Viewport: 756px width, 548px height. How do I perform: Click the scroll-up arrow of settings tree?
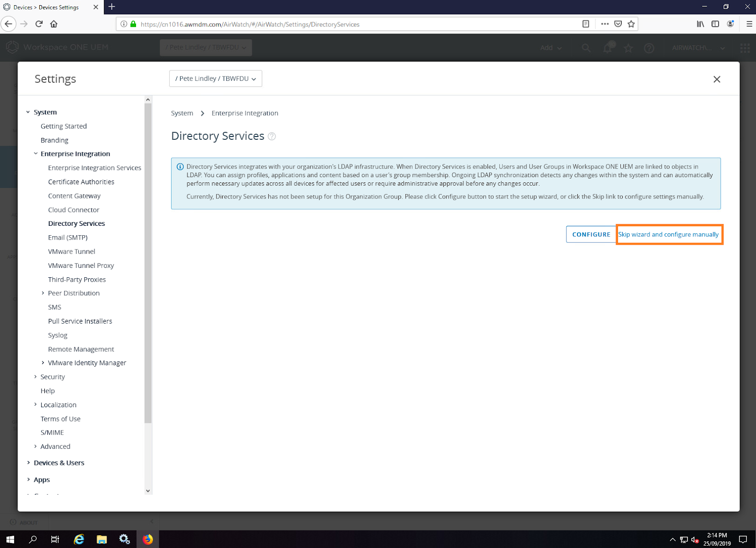pos(148,100)
